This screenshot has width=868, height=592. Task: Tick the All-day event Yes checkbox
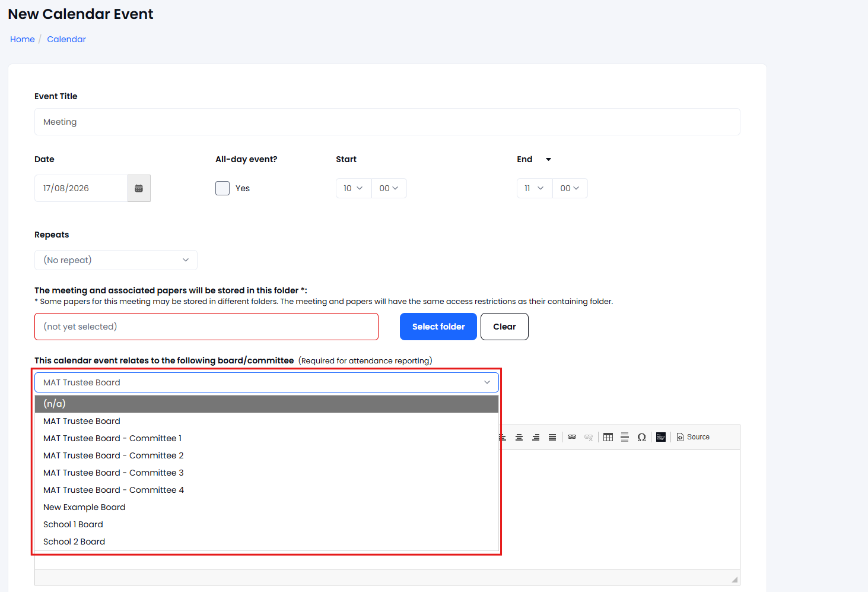(222, 188)
